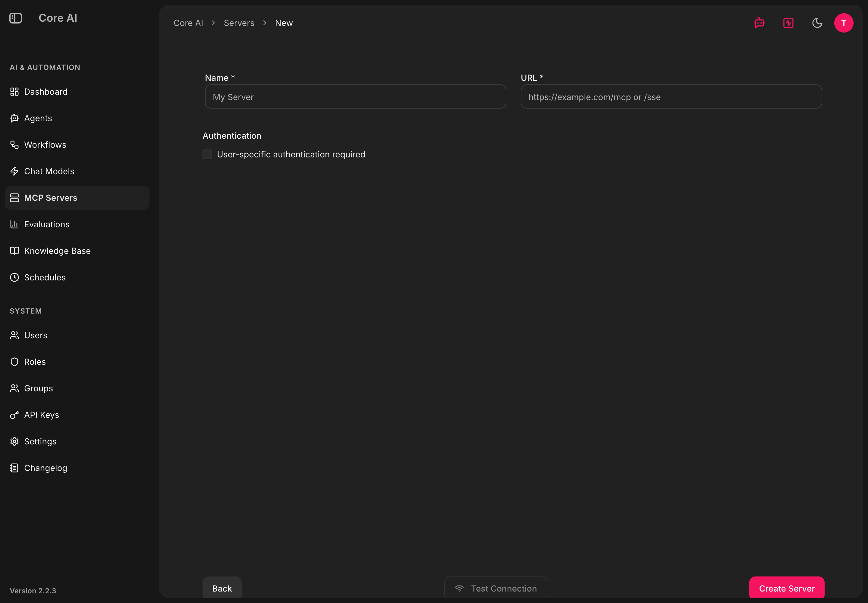Image resolution: width=868 pixels, height=603 pixels.
Task: Select Chat Models menu item
Action: [77, 171]
